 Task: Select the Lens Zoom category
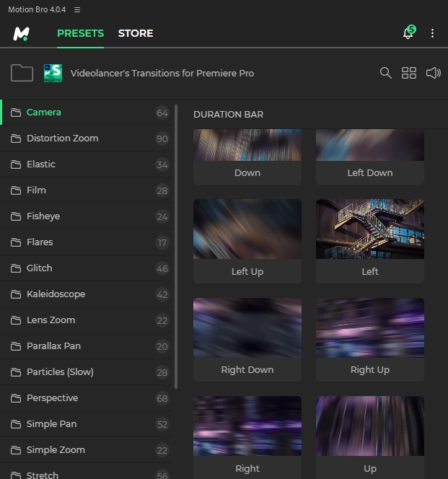click(x=87, y=320)
